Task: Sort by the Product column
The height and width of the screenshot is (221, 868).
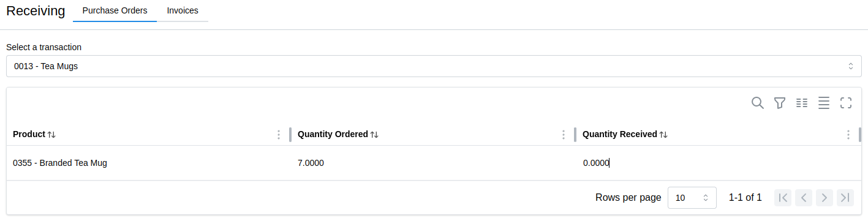Action: (x=51, y=135)
